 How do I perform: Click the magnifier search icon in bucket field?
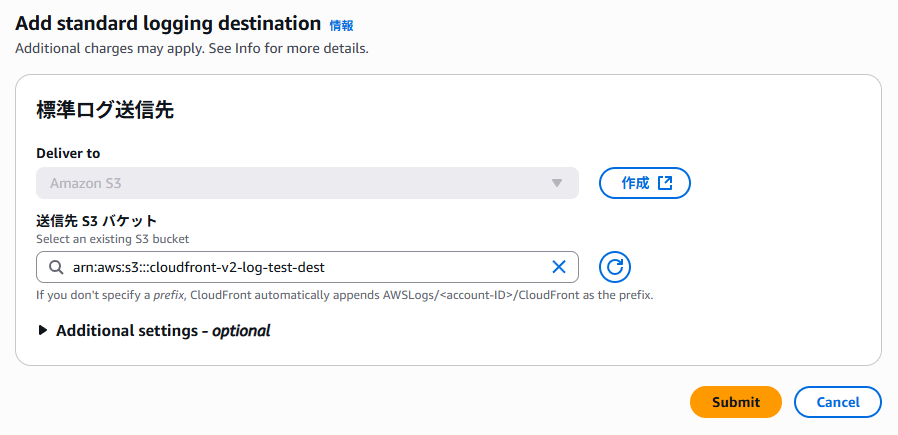[x=56, y=267]
